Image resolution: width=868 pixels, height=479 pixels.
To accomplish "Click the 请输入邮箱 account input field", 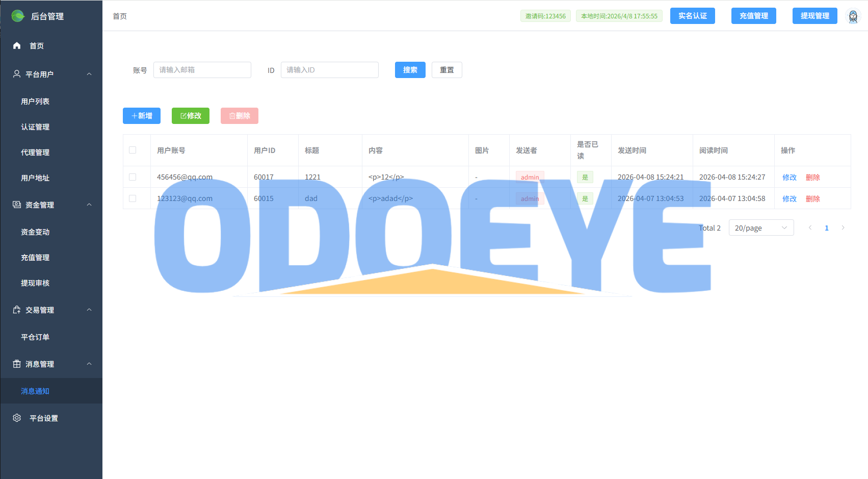I will pyautogui.click(x=202, y=70).
